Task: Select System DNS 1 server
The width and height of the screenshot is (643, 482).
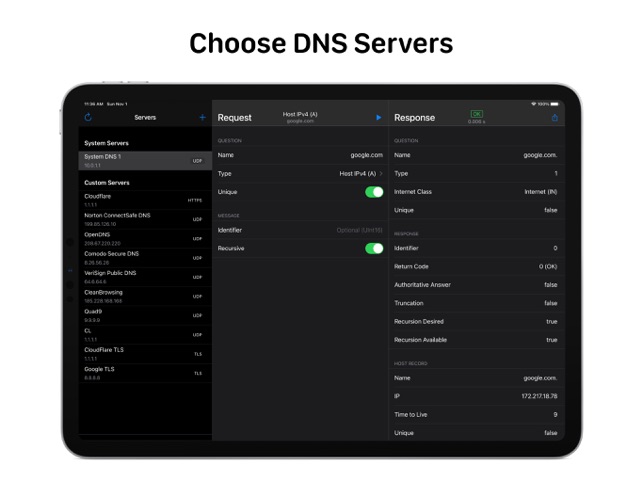Action: click(x=145, y=160)
